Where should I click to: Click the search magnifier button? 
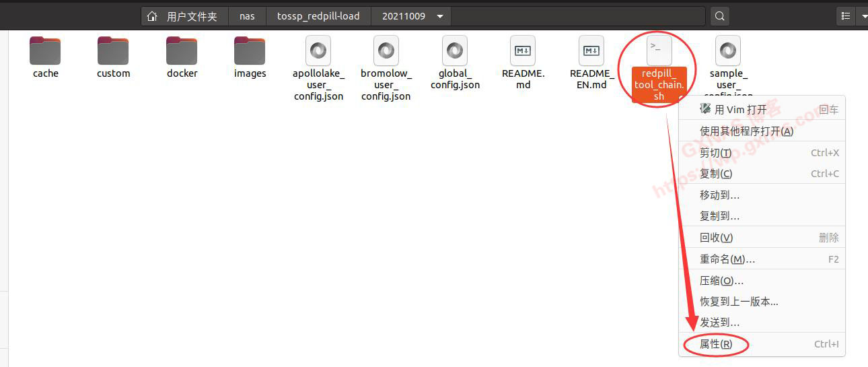[720, 16]
